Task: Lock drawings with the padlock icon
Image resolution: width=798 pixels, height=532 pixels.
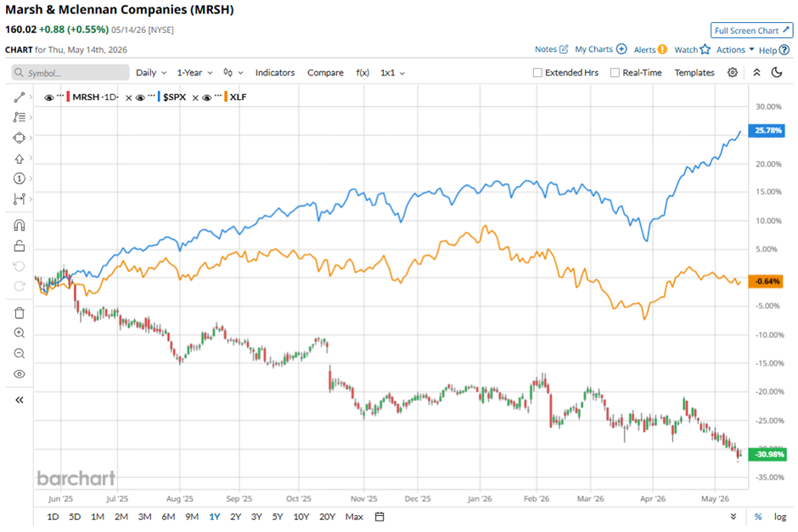Action: [20, 246]
